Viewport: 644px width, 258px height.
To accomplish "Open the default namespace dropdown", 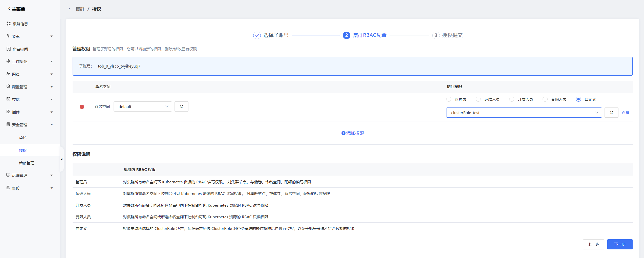I will [x=143, y=106].
